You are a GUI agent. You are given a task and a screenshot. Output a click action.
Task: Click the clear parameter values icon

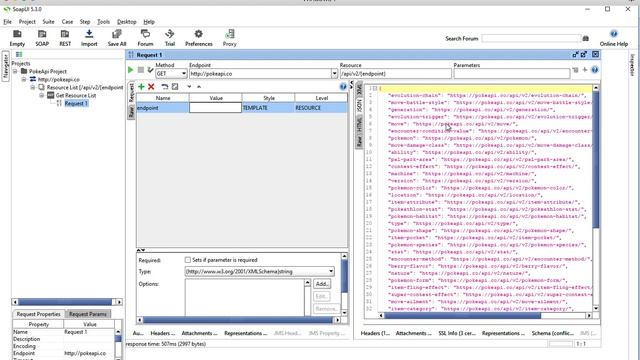tap(175, 87)
